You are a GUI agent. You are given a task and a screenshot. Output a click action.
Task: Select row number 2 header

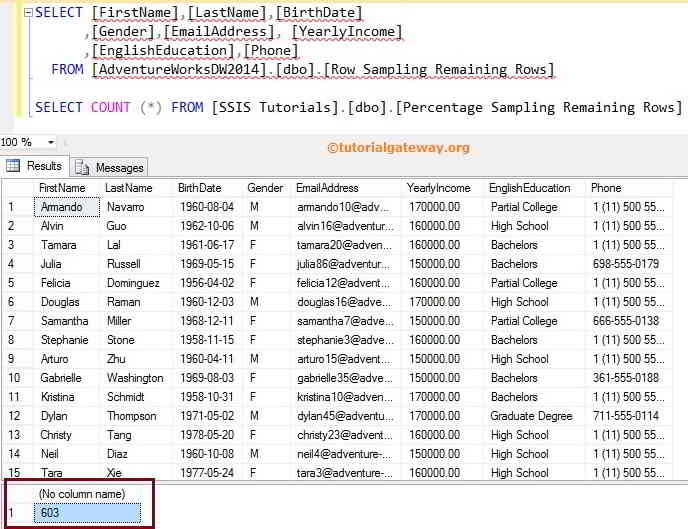point(17,226)
